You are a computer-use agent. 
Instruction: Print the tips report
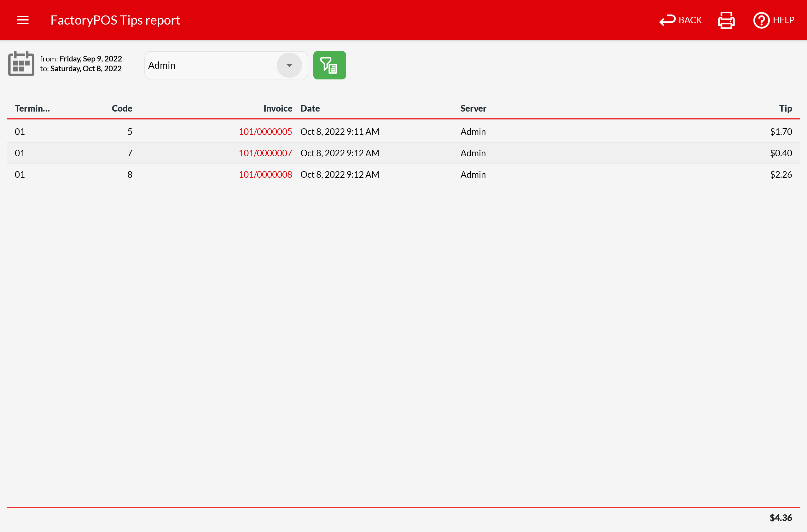[x=726, y=20]
